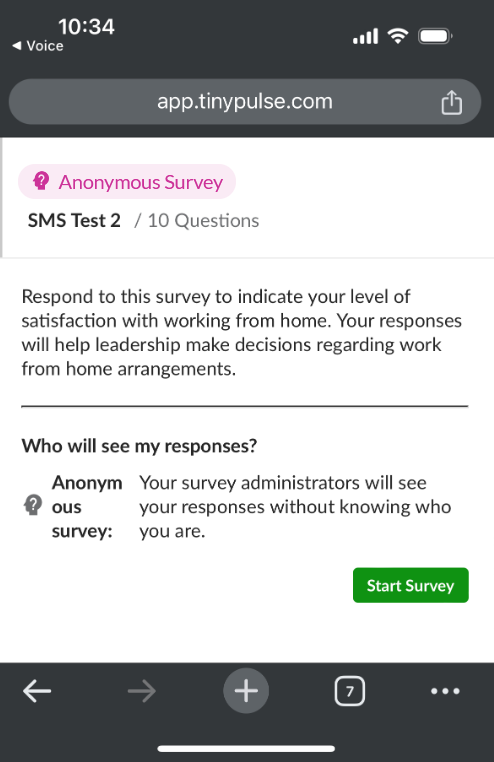Tap the share icon in address bar

[x=451, y=102]
